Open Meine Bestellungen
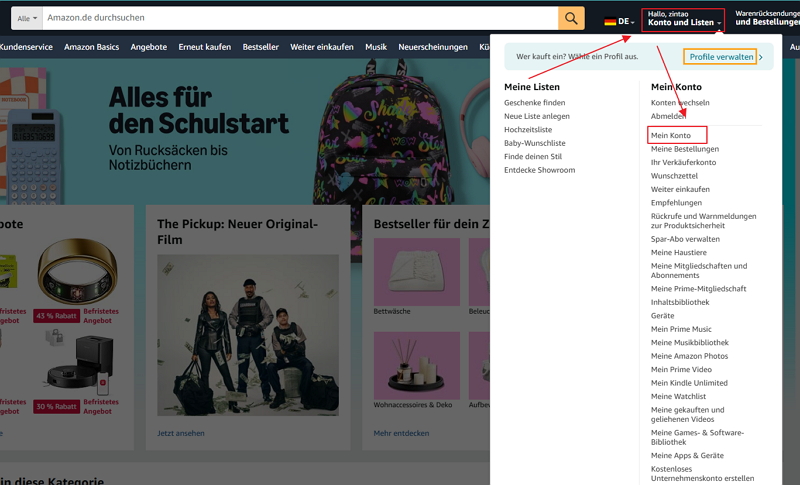Screen dimensions: 800x485 coord(685,149)
